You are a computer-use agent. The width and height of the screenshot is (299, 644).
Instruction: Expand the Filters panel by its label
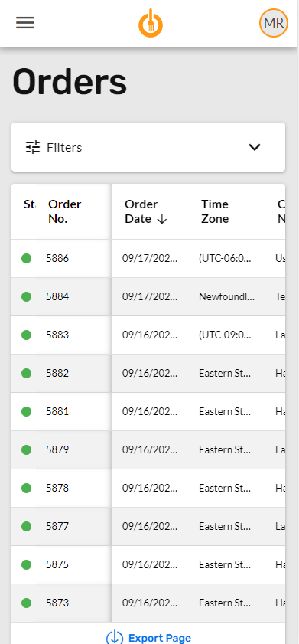(64, 148)
